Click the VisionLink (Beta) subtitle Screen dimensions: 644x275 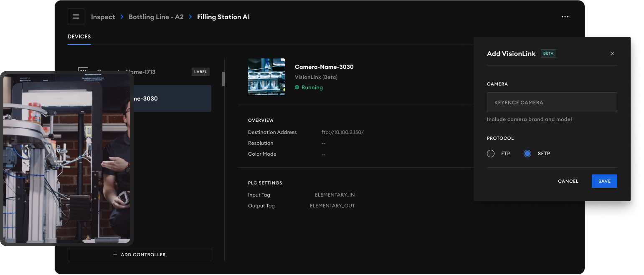316,77
